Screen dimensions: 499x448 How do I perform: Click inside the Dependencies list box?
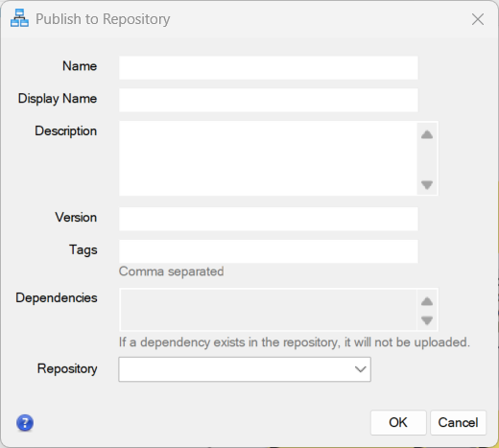(x=268, y=310)
